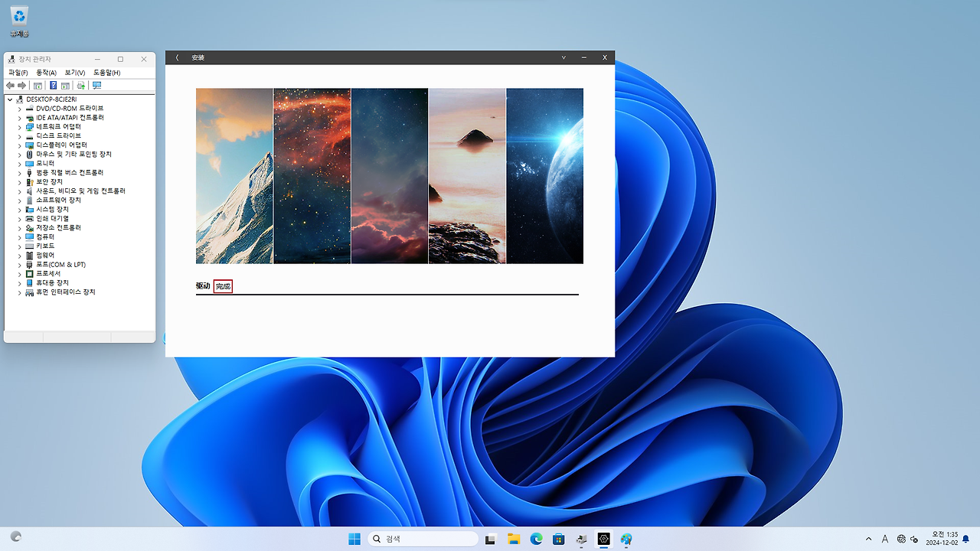The height and width of the screenshot is (551, 980).
Task: Open the Recycle Bin on the desktop
Action: [x=20, y=21]
